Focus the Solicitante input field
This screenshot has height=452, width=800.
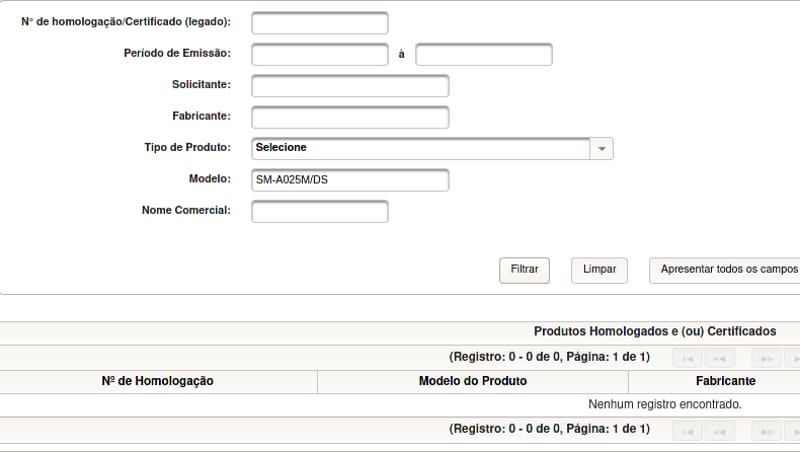pyautogui.click(x=350, y=86)
